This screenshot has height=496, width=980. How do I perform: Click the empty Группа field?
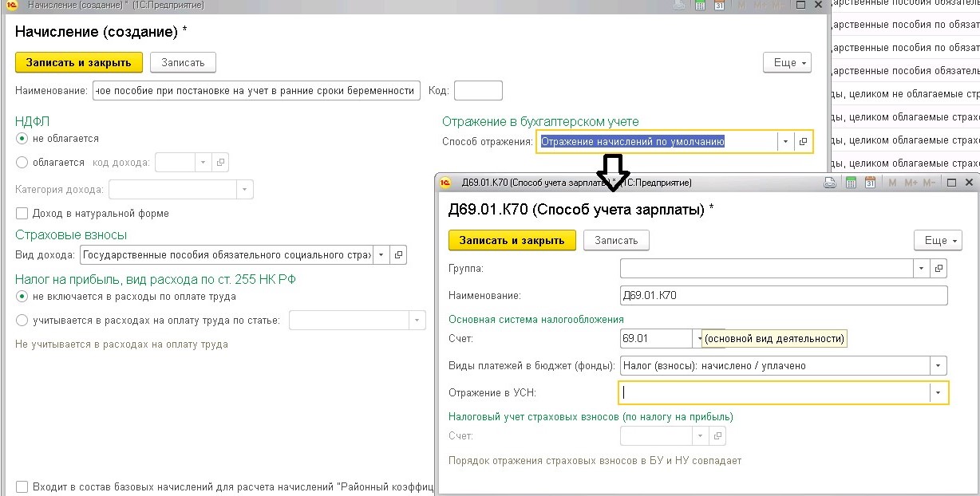click(766, 269)
